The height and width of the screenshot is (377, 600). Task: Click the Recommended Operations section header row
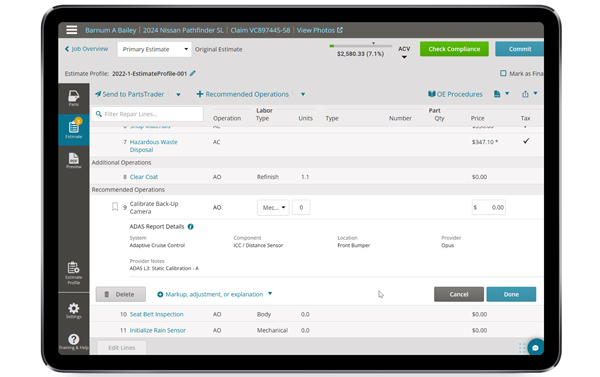pos(317,190)
